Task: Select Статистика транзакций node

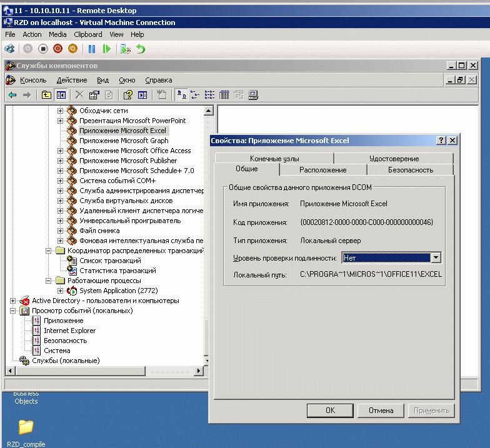Action: point(117,271)
